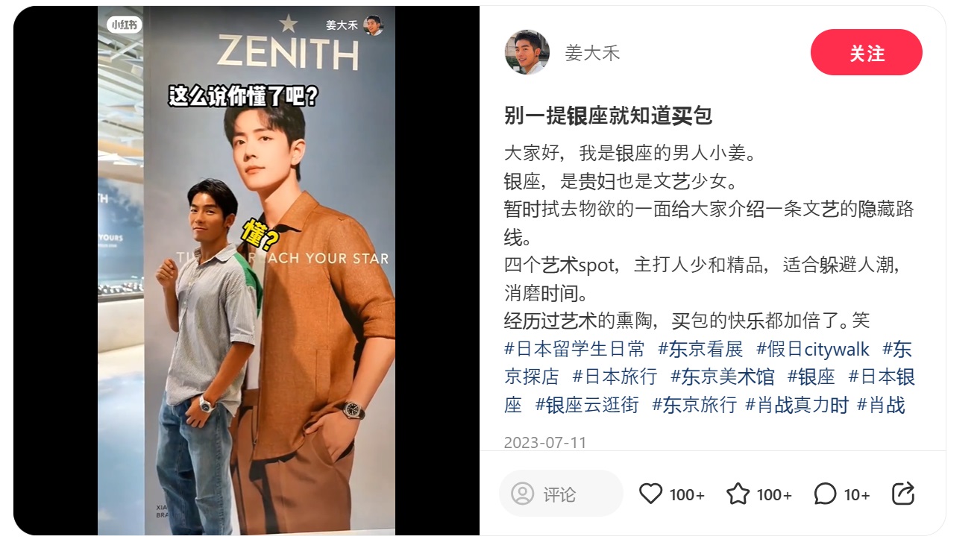Open the #东京旅行 hashtag
The height and width of the screenshot is (548, 980).
click(694, 405)
